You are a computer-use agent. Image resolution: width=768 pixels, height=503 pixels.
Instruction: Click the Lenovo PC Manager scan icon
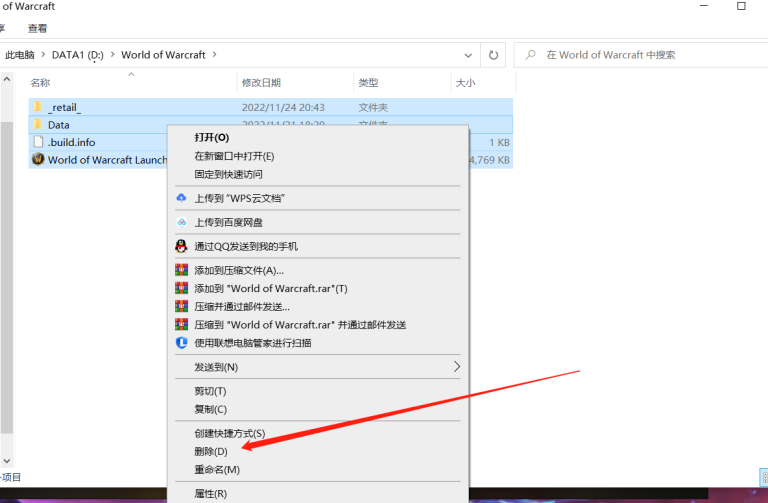point(182,343)
